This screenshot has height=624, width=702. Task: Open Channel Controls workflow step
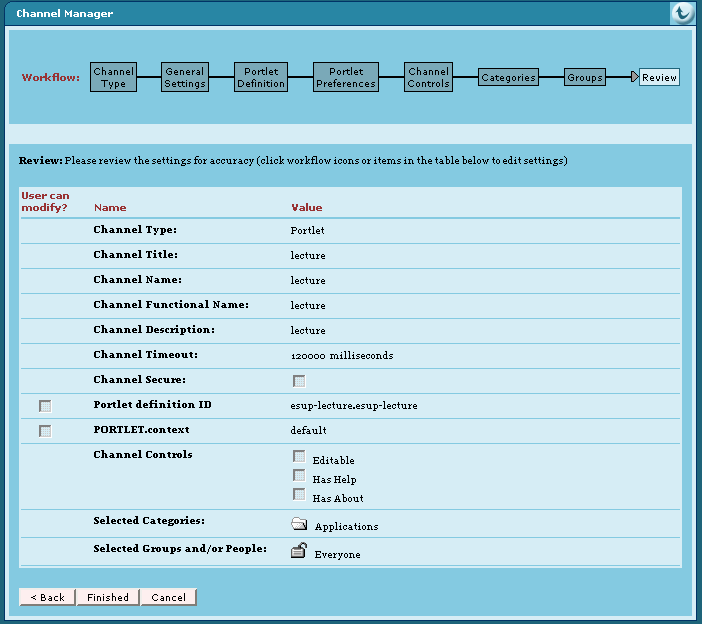pyautogui.click(x=428, y=77)
